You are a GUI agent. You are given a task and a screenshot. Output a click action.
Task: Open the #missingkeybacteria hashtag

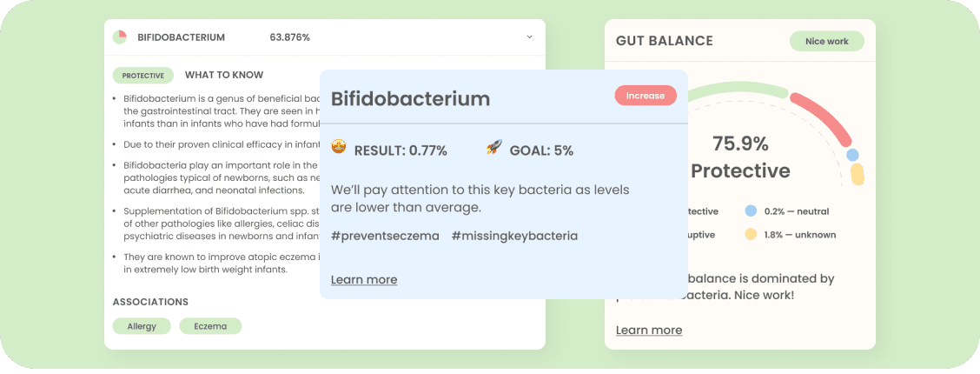pos(514,236)
